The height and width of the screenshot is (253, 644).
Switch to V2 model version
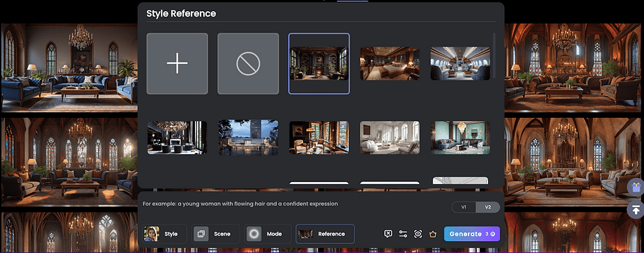click(487, 207)
